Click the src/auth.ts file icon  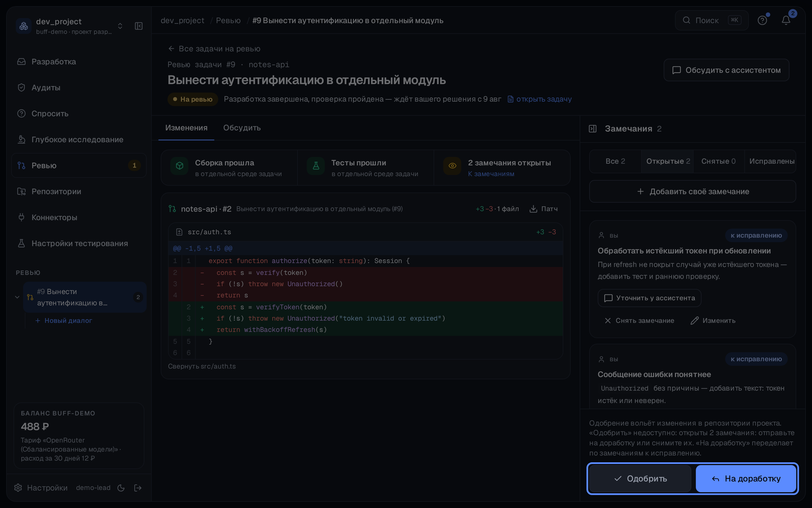(x=179, y=232)
